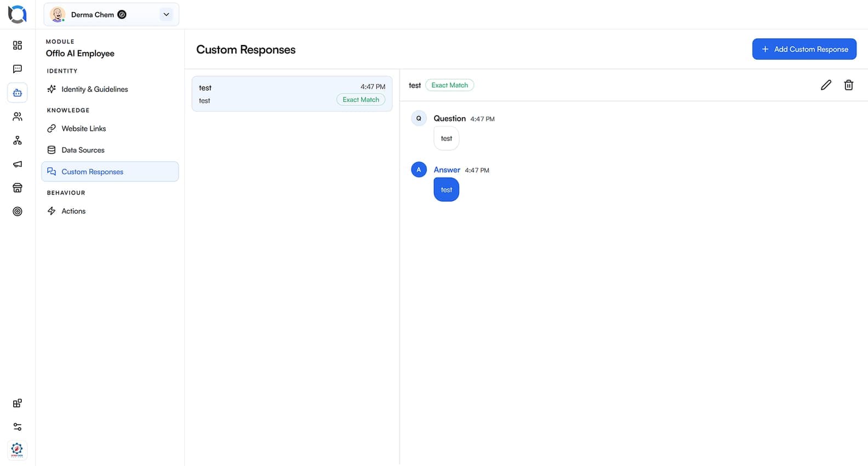Click Add Custom Response button
Screen dimensions: 868x466
click(x=804, y=49)
